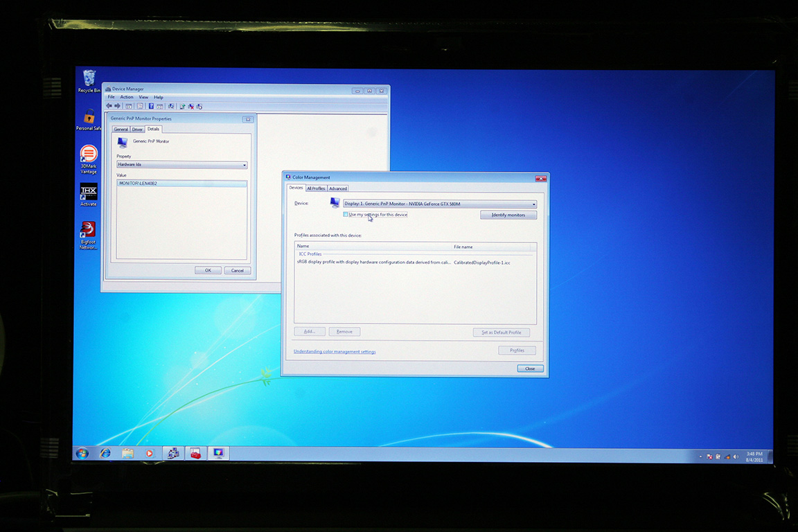
Task: Launch 3DMark Vantage from desktop
Action: tap(89, 160)
